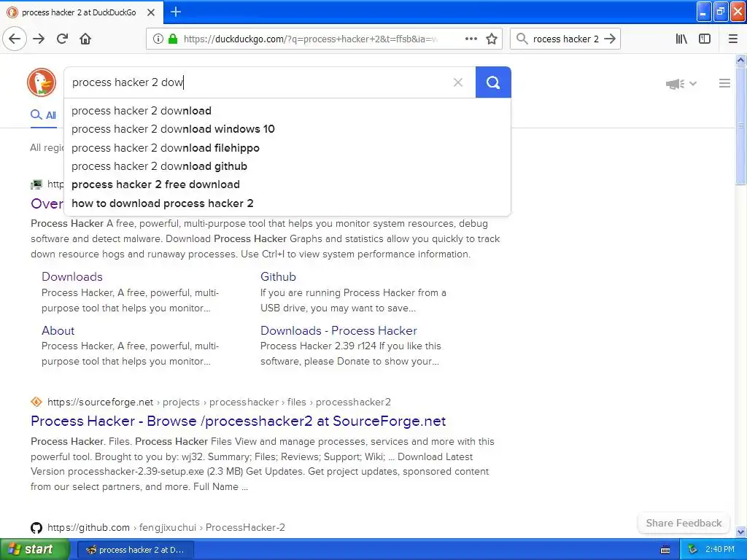Open the Firefox hamburger menu
The height and width of the screenshot is (560, 747).
(733, 39)
